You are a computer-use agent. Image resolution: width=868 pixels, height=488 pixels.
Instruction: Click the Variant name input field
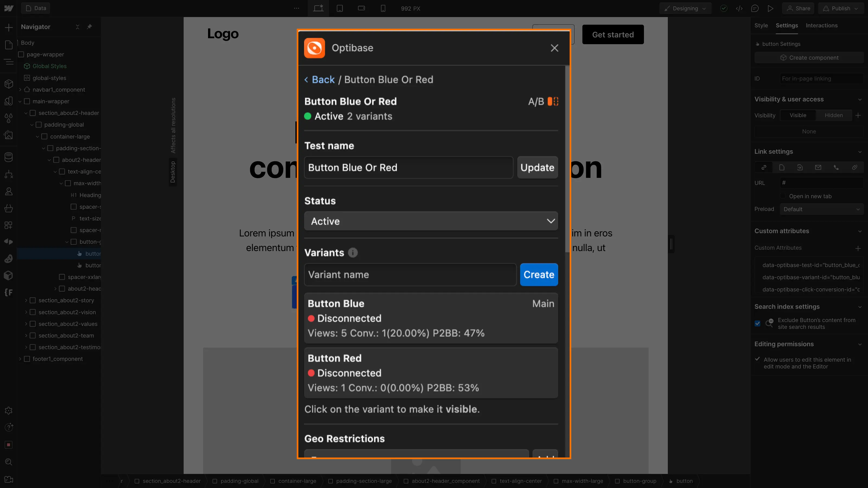410,274
